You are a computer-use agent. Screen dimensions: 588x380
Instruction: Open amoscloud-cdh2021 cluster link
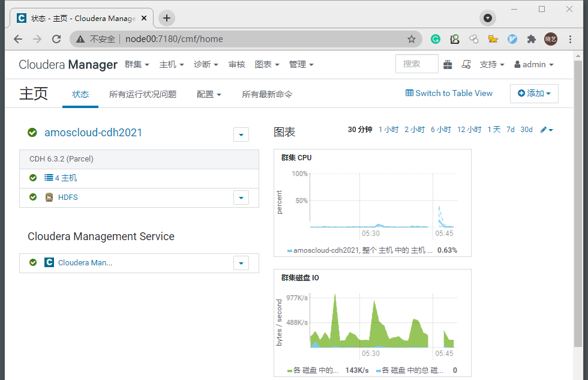click(94, 133)
